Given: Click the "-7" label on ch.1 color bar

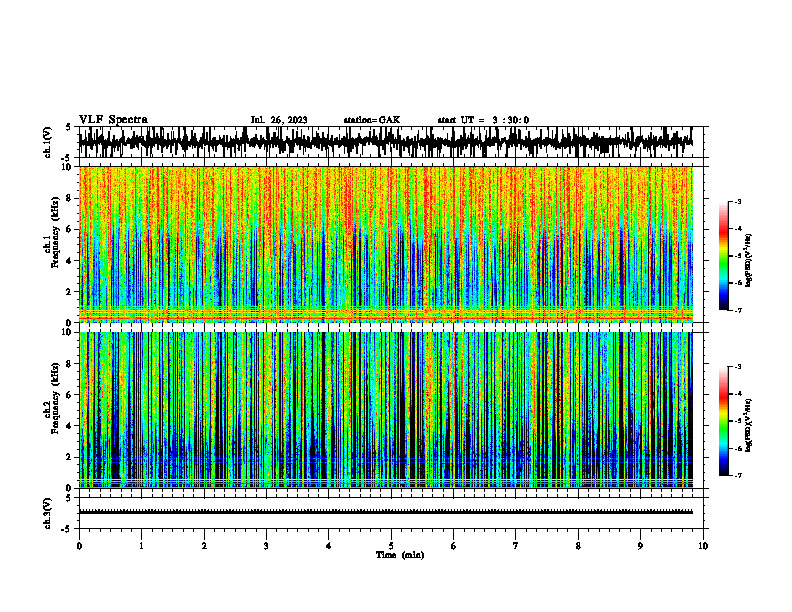Looking at the screenshot, I should [737, 310].
